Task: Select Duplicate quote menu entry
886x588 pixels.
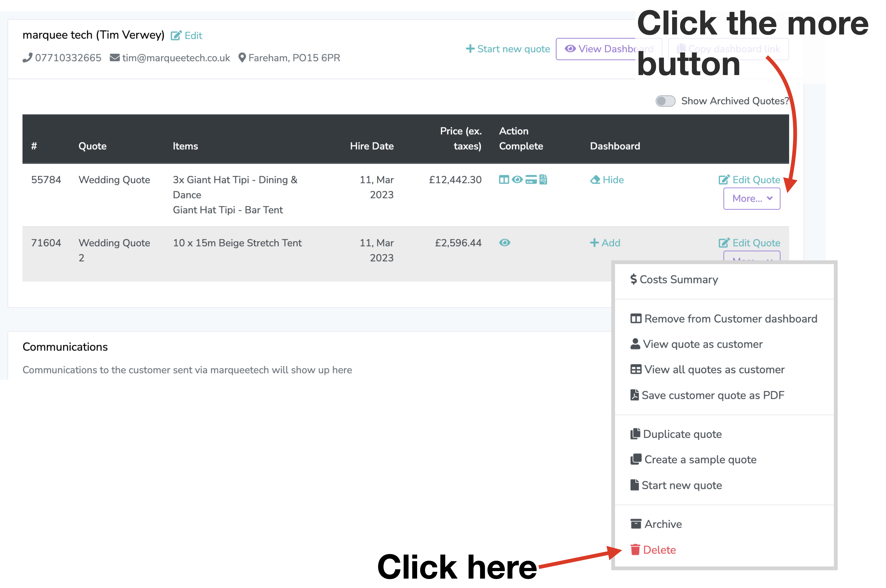Action: [x=676, y=434]
